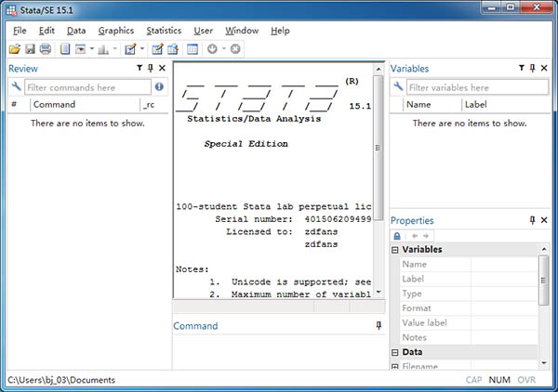Click the Save toolbar icon
The width and height of the screenshot is (558, 392).
click(30, 48)
